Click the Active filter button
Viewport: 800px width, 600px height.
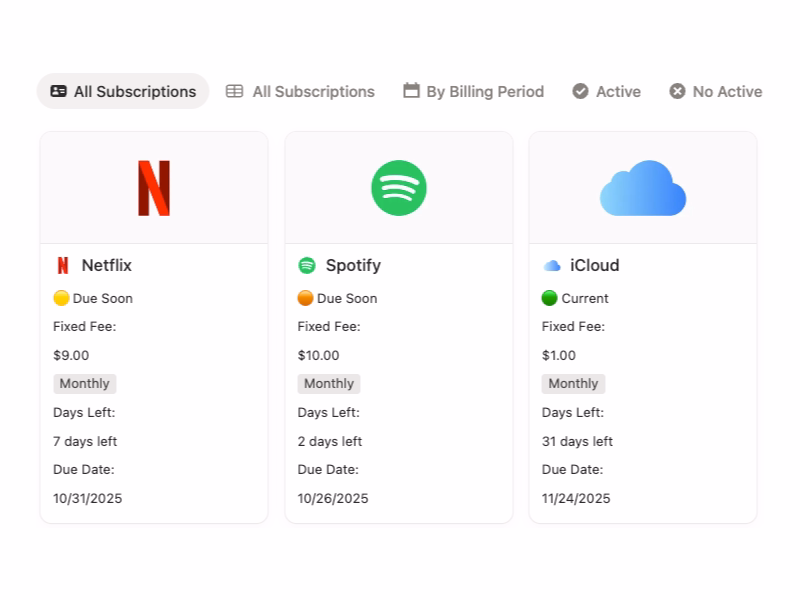coord(605,91)
